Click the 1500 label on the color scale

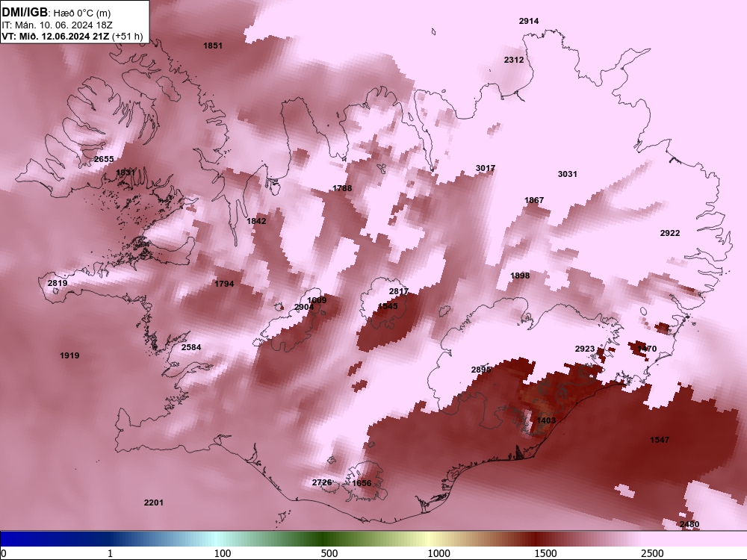pyautogui.click(x=545, y=553)
